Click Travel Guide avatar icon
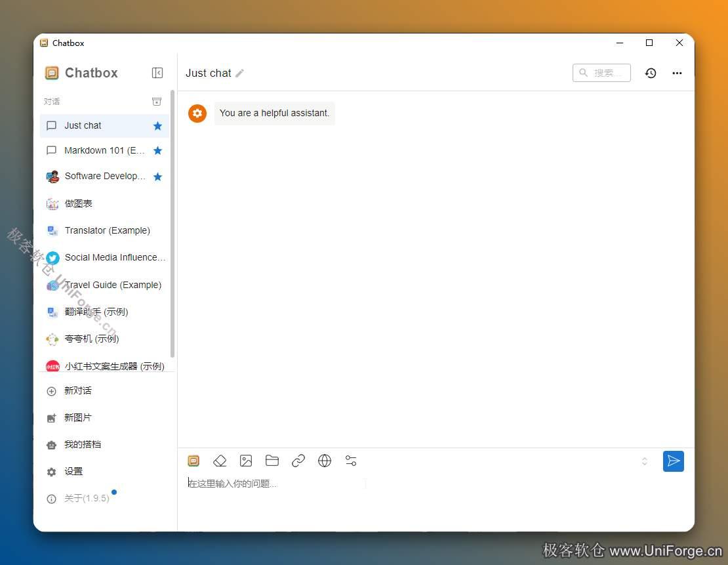The height and width of the screenshot is (565, 728). [x=52, y=285]
